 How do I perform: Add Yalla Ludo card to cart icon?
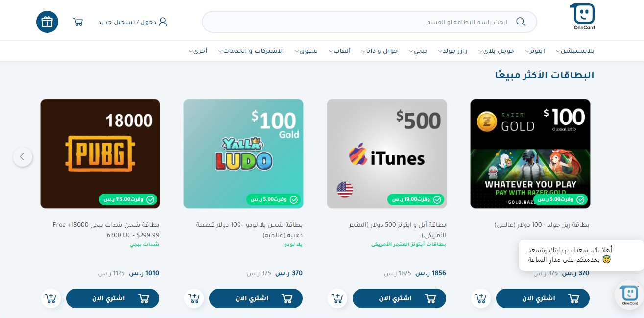[x=194, y=298]
